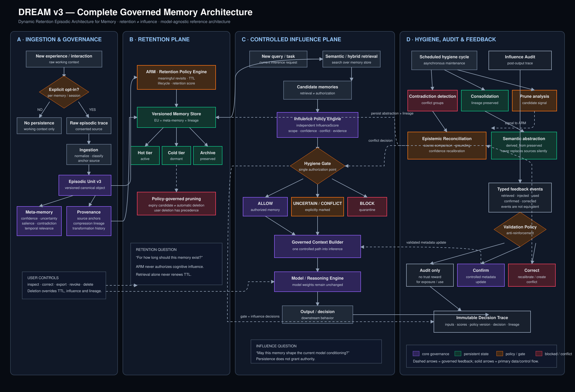Image resolution: width=575 pixels, height=392 pixels.
Task: Select the USER CONTROLS note box
Action: (64, 285)
